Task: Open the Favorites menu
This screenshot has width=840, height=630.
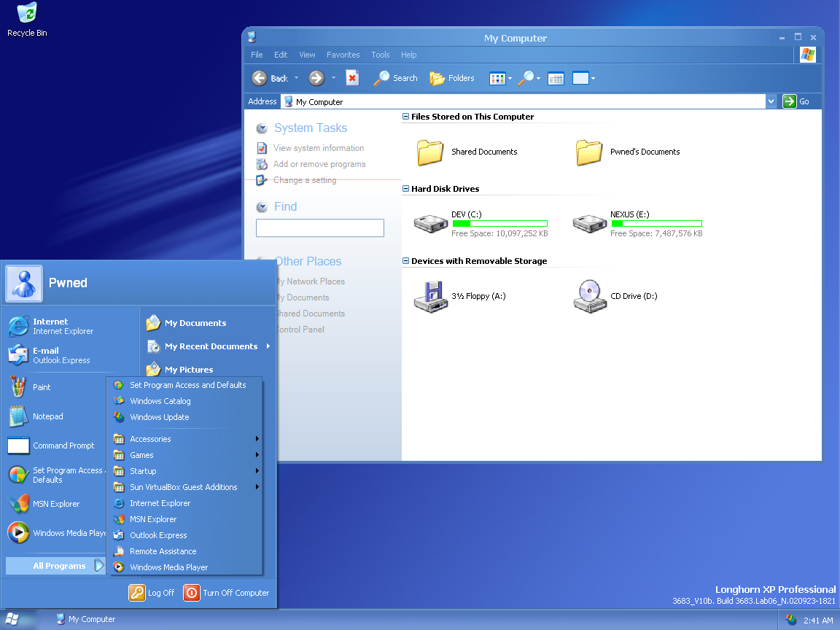Action: [343, 55]
